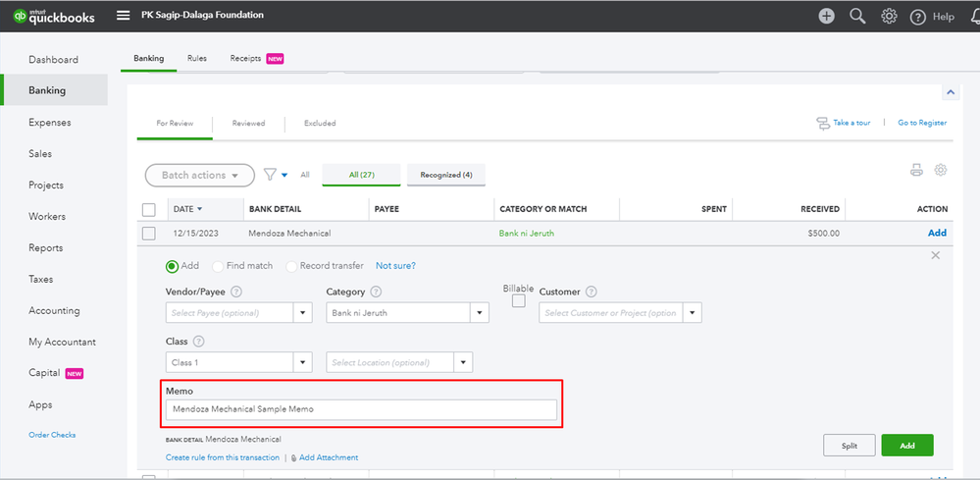Open the Vendor/Payee dropdown arrow
980x480 pixels.
(x=303, y=312)
